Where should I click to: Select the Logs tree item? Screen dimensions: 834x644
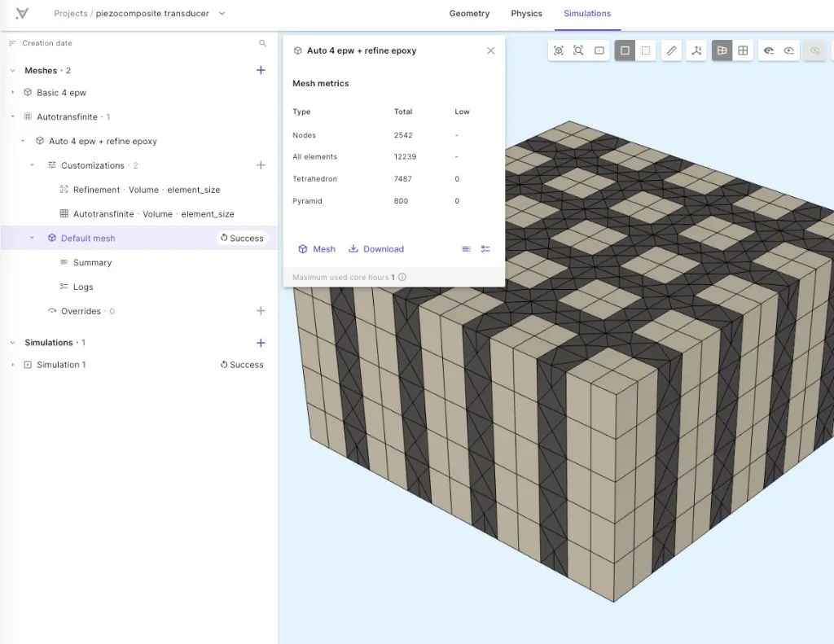[83, 287]
